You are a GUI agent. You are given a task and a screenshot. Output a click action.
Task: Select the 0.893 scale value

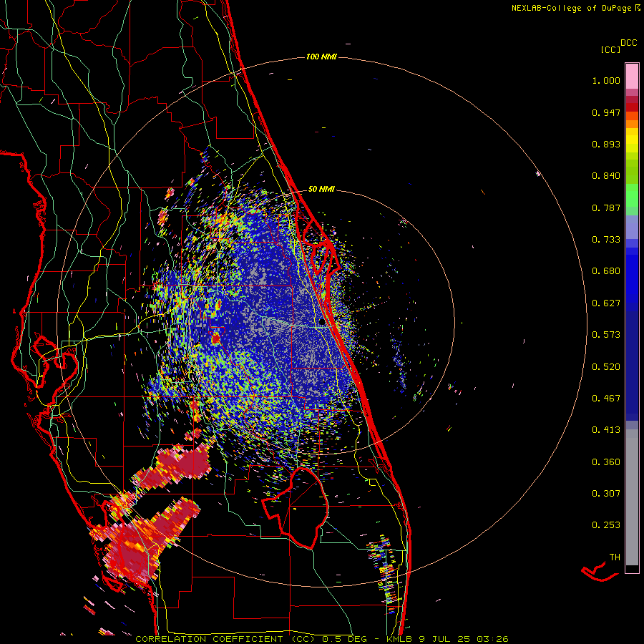tap(606, 144)
